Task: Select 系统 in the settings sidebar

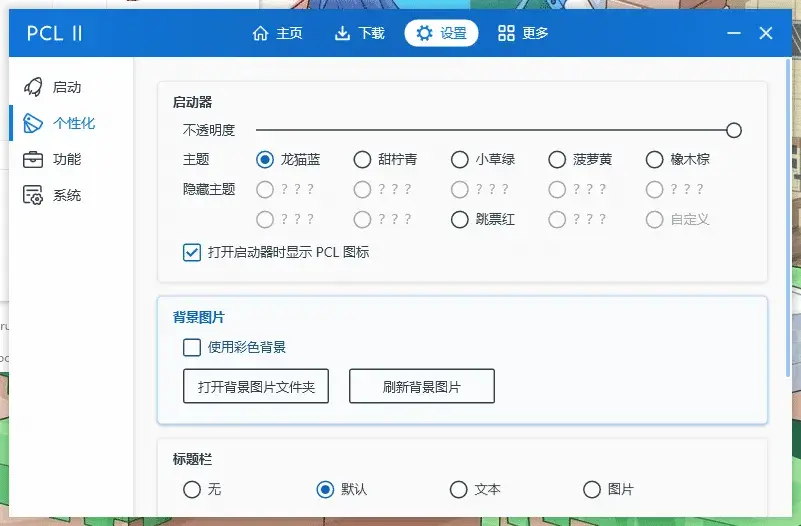Action: (x=72, y=195)
